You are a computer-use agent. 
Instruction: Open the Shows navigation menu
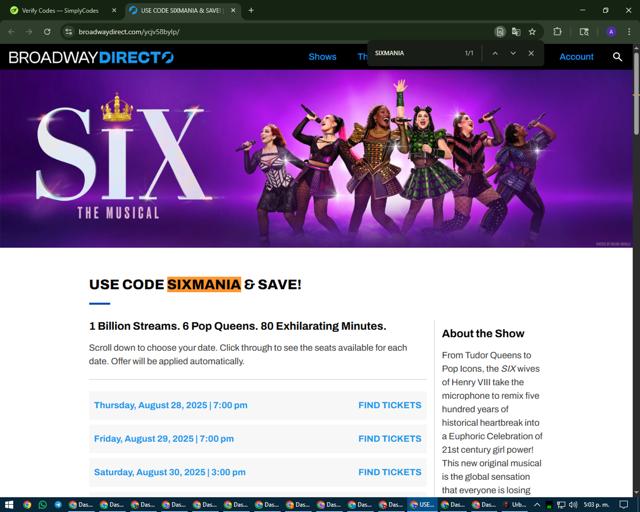pos(322,57)
